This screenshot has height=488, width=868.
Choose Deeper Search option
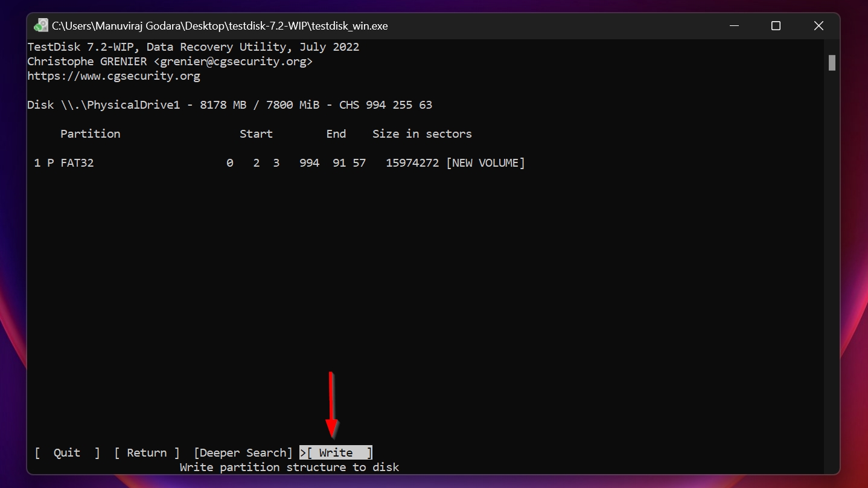tap(243, 453)
